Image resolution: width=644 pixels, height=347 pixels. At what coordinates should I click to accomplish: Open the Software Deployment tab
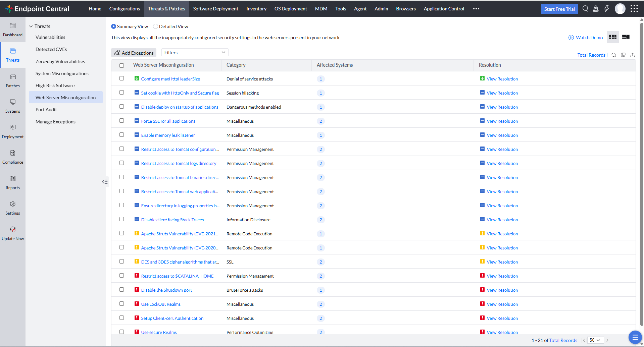[x=215, y=9]
